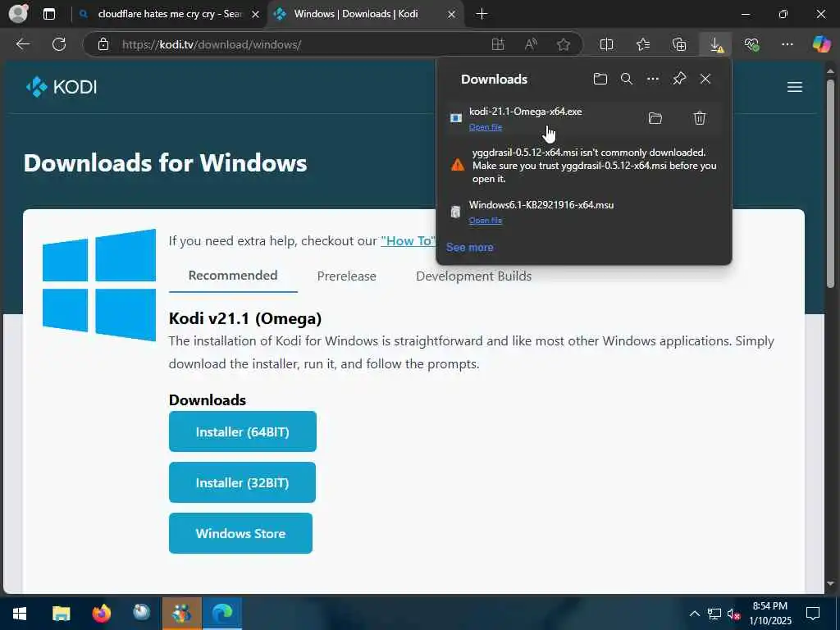Pin the Downloads panel

pos(679,80)
